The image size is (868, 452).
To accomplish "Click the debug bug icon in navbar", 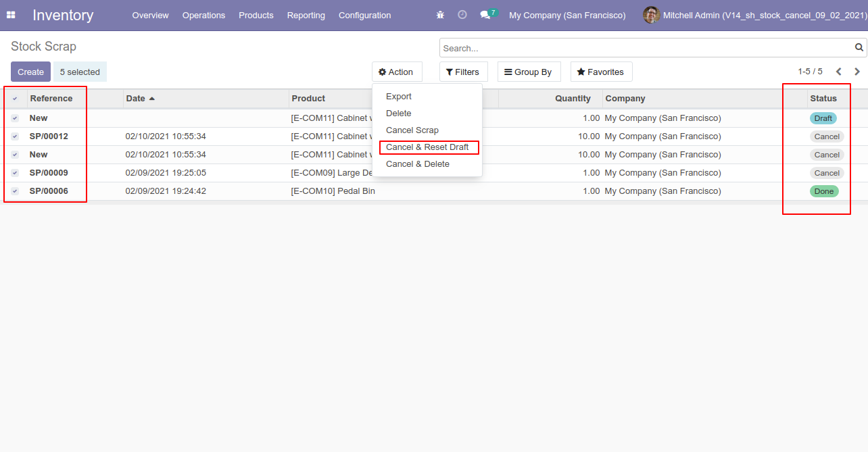I will point(440,15).
